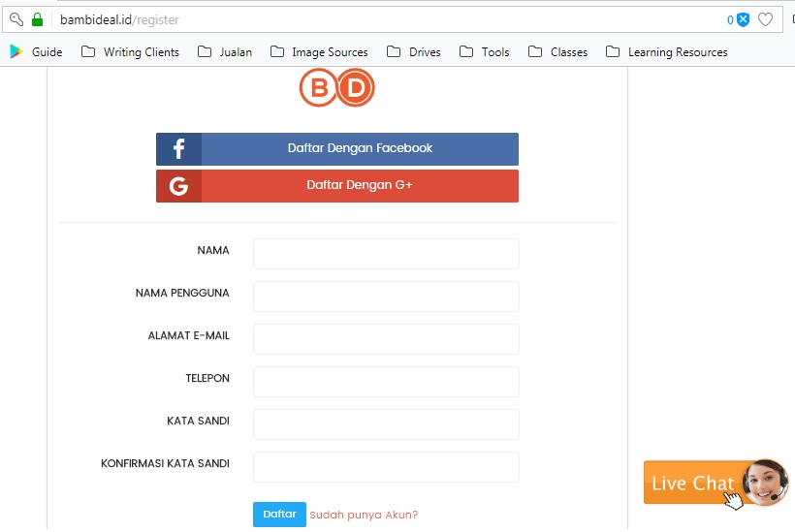Open the Learning Resources bookmark folder
Viewport: 795px width, 532px height.
point(666,52)
